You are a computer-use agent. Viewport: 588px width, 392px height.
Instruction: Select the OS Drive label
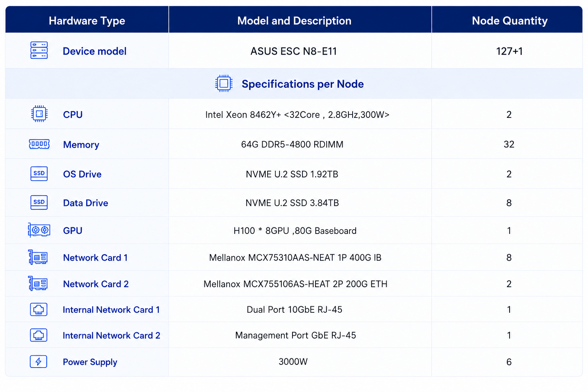pyautogui.click(x=82, y=174)
